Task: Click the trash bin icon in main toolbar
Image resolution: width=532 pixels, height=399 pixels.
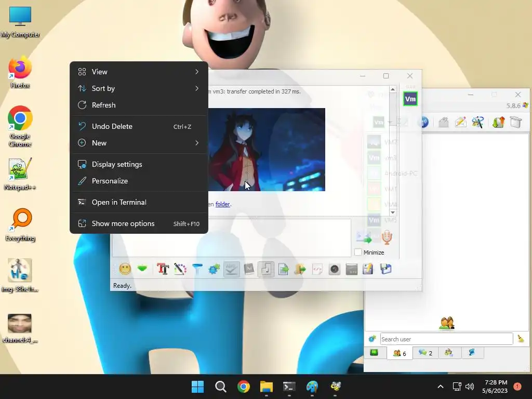Action: coord(516,122)
